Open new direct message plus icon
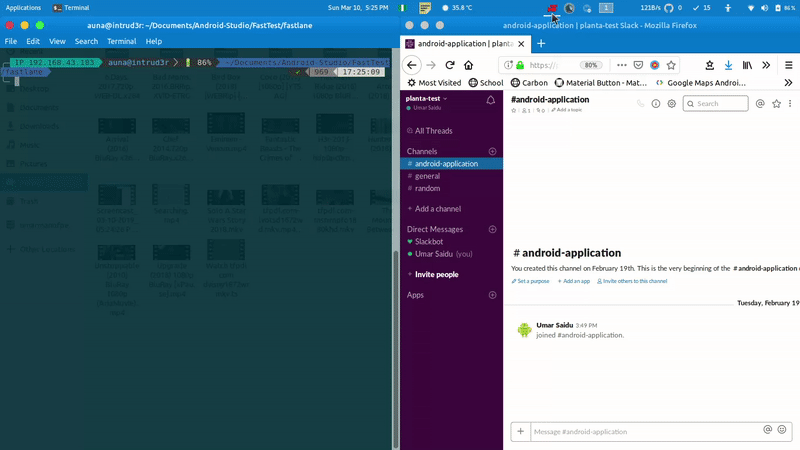The width and height of the screenshot is (800, 450). [x=492, y=229]
